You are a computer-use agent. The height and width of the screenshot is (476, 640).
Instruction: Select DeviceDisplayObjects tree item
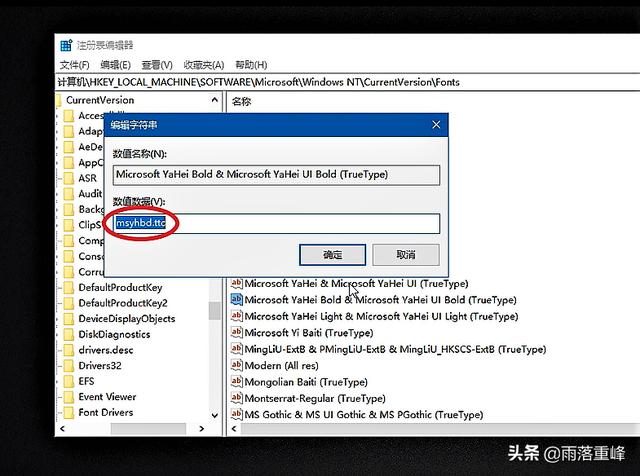pos(127,318)
